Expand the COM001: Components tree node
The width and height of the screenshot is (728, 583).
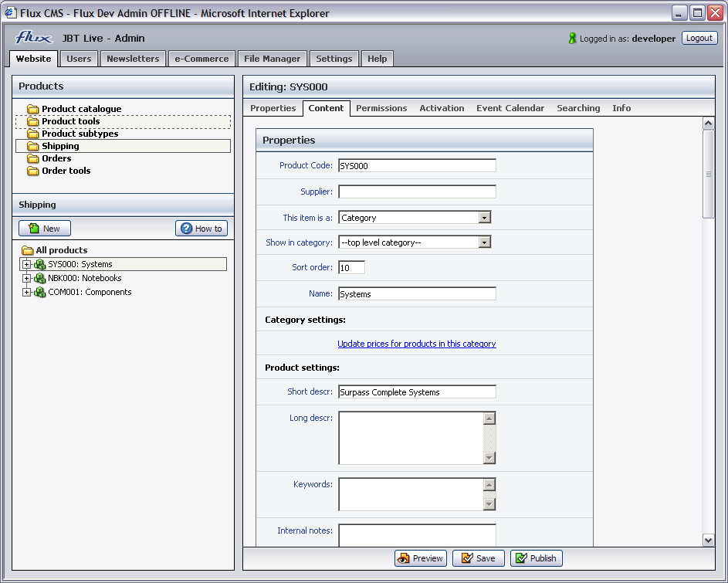pos(26,292)
